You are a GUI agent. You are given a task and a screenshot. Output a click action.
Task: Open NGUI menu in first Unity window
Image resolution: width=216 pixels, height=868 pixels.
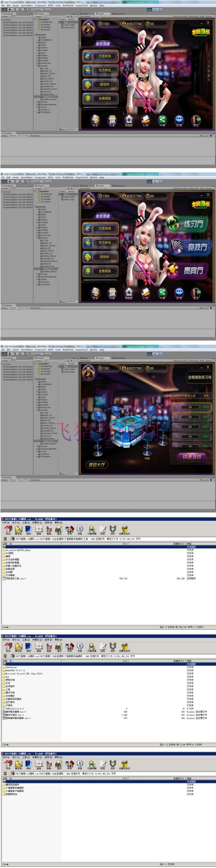click(x=50, y=5)
